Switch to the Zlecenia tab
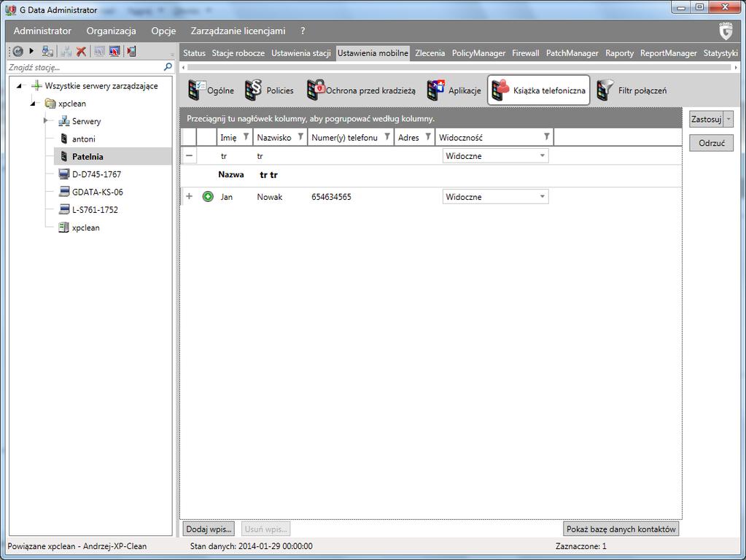The image size is (746, 560). (x=430, y=52)
